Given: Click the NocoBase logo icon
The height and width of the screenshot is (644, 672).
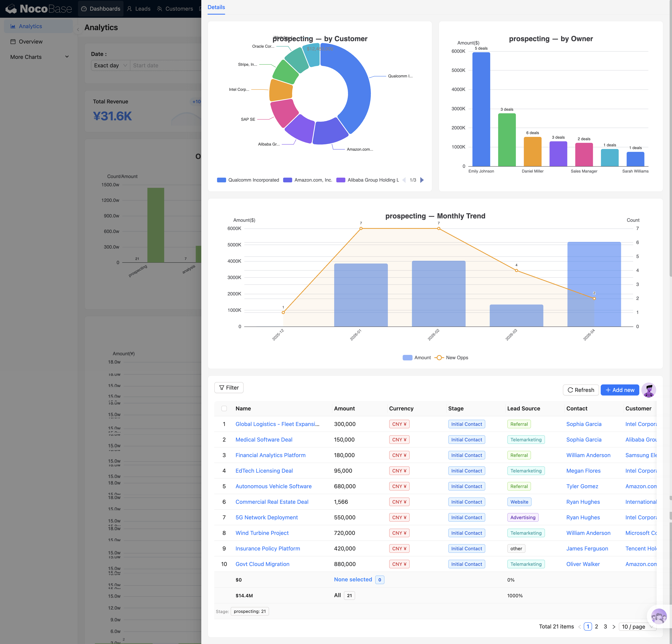Looking at the screenshot, I should click(11, 9).
